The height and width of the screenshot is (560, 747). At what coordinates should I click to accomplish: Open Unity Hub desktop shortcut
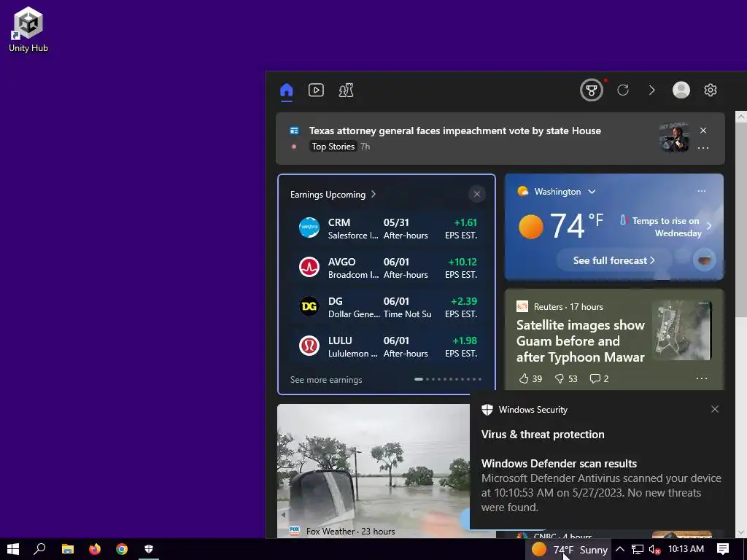pos(28,29)
